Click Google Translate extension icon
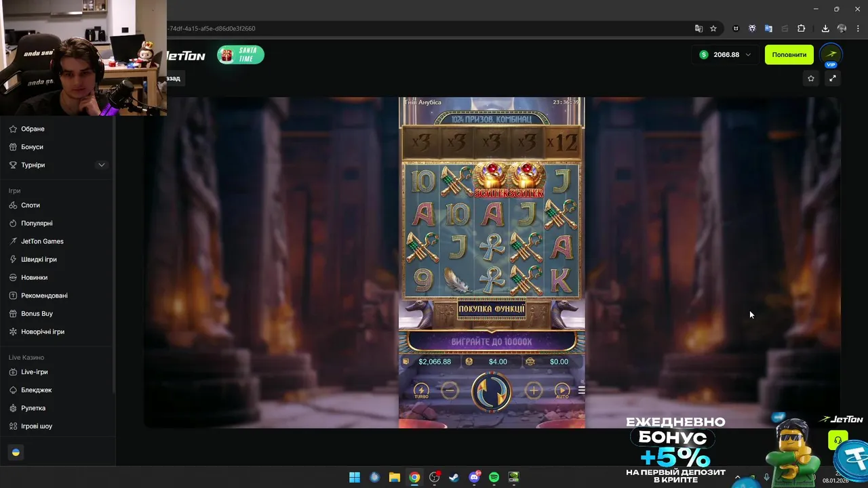The image size is (868, 488). click(x=768, y=28)
